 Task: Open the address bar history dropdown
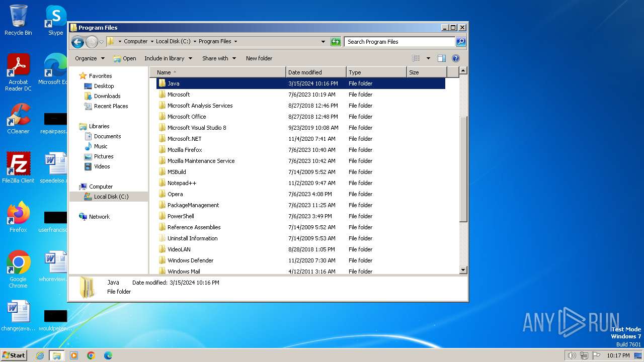click(323, 42)
